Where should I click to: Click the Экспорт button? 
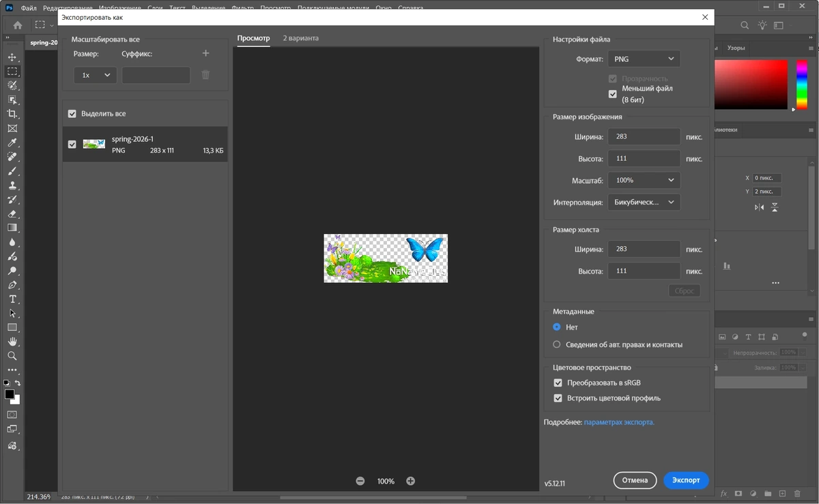[x=686, y=480]
